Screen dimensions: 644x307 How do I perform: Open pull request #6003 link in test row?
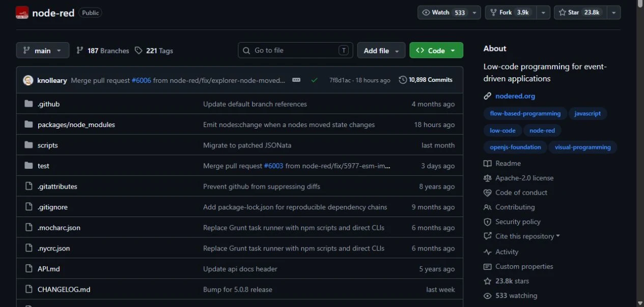(273, 166)
